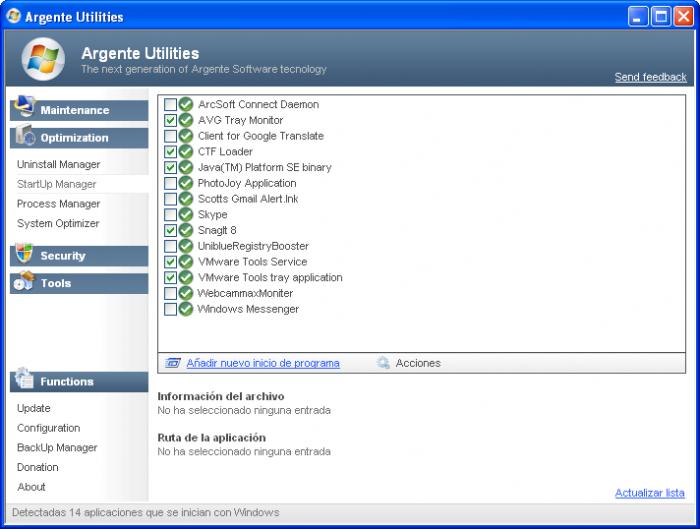Click the Send feedback link

tap(650, 77)
